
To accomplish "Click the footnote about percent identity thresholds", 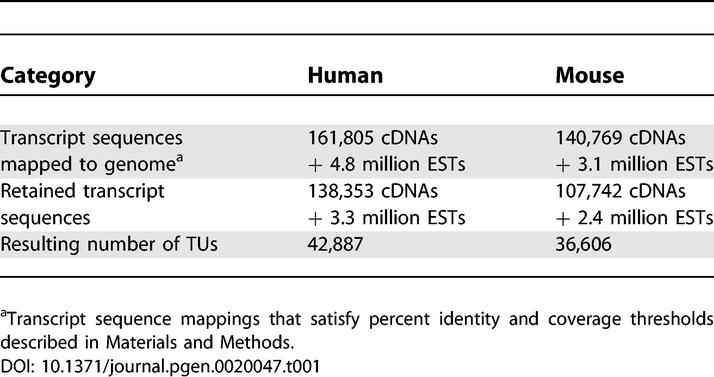I will (357, 331).
